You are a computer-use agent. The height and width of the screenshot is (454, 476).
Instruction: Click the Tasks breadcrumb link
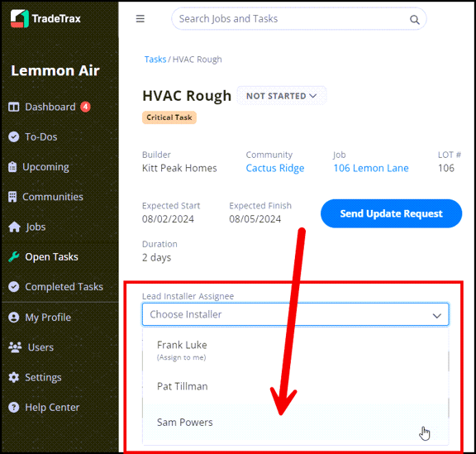click(155, 60)
